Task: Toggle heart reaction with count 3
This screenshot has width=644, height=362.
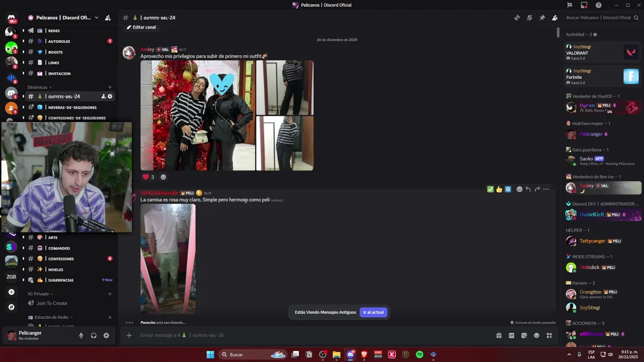Action: [148, 177]
